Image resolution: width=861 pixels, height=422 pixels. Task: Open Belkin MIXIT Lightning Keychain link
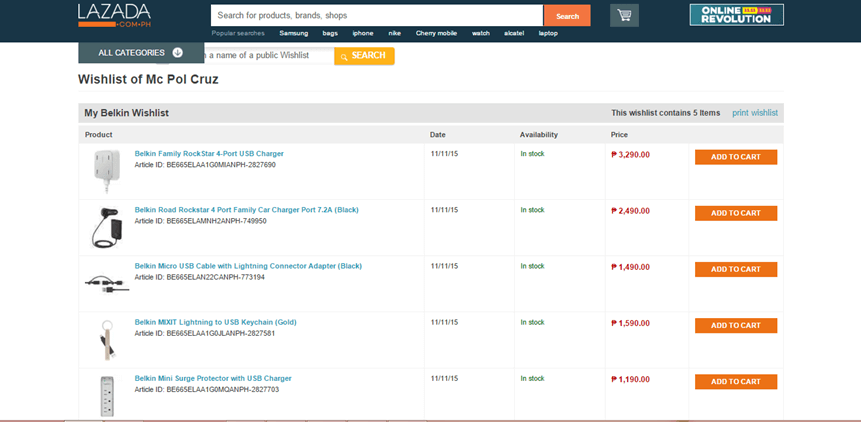point(215,322)
